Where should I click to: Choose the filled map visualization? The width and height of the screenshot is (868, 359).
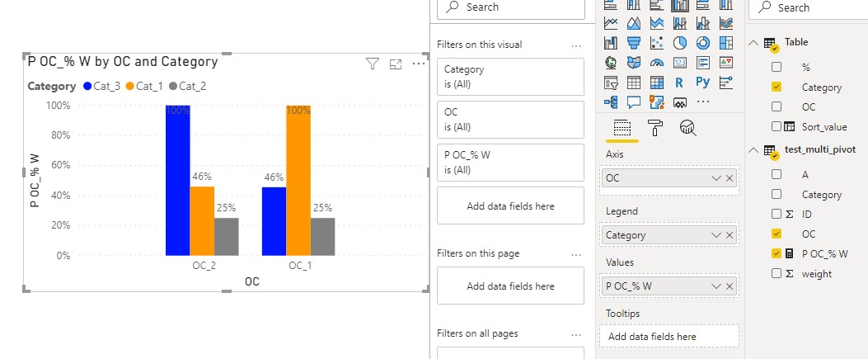pyautogui.click(x=634, y=63)
